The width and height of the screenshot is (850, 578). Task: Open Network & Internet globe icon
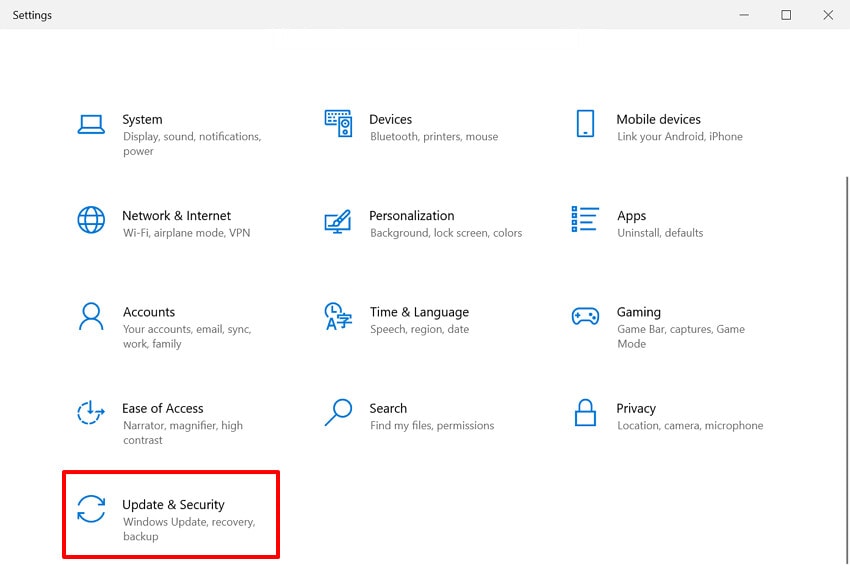pyautogui.click(x=91, y=219)
